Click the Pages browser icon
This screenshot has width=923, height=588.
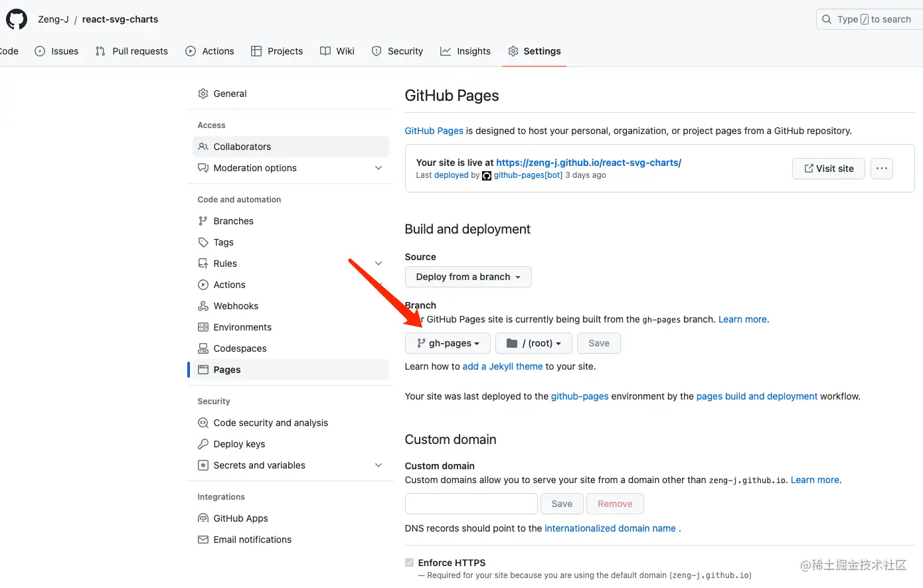[203, 370]
